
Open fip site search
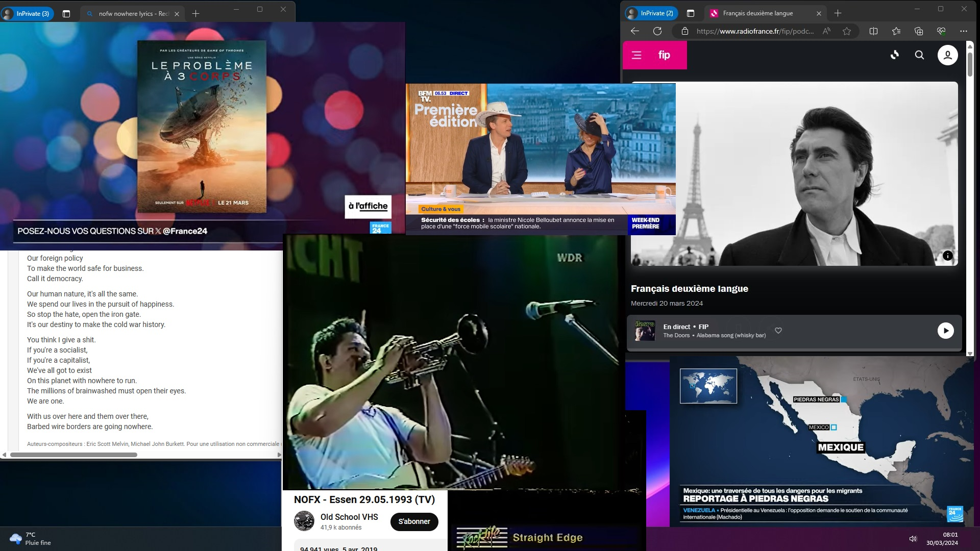click(x=919, y=55)
